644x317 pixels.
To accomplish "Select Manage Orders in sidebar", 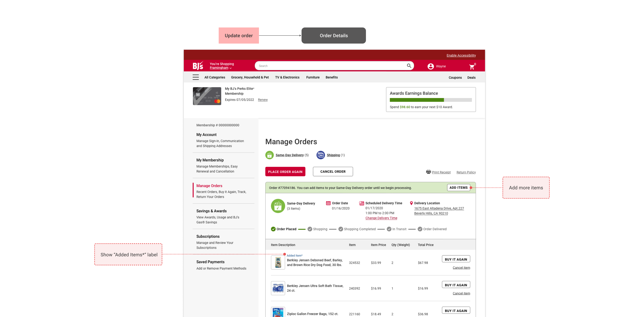I will (209, 186).
